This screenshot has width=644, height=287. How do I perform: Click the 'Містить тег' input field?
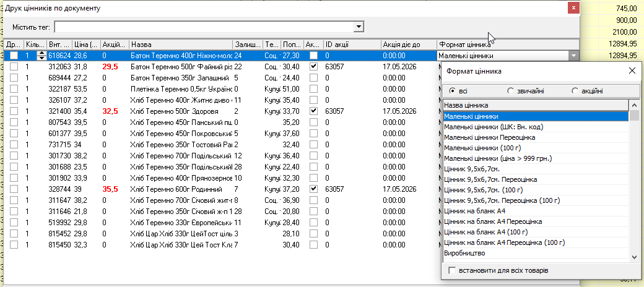click(x=204, y=27)
